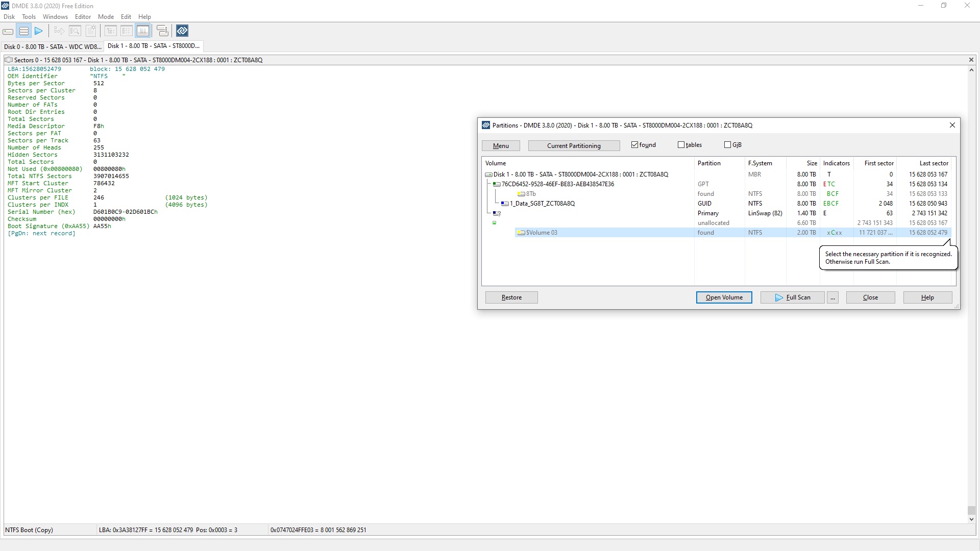This screenshot has width=980, height=551.
Task: Click the Select Disk drive icon in toolbar
Action: [8, 31]
